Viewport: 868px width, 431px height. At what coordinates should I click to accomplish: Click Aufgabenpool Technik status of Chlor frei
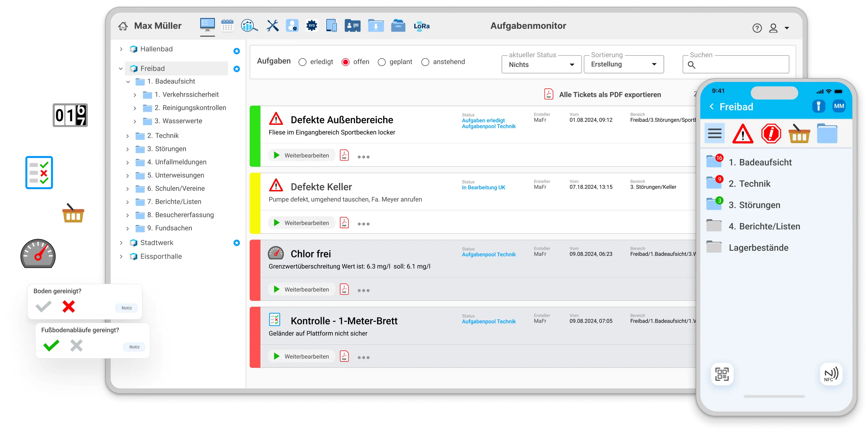tap(489, 255)
